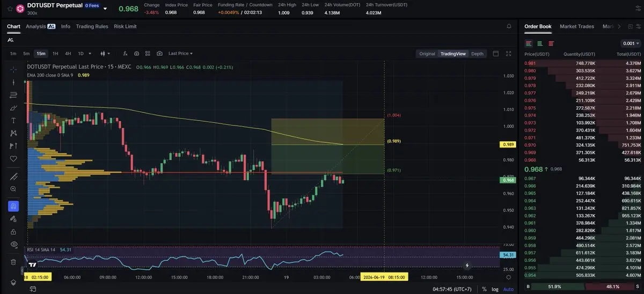Click the lightning icon in RSI panel
644x294 pixels.
[x=467, y=265]
